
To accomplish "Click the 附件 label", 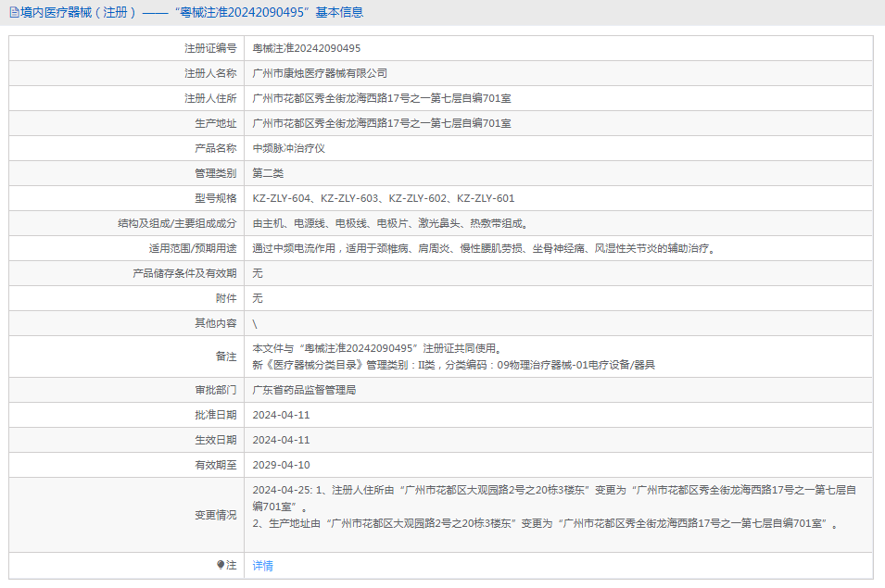I will click(226, 298).
